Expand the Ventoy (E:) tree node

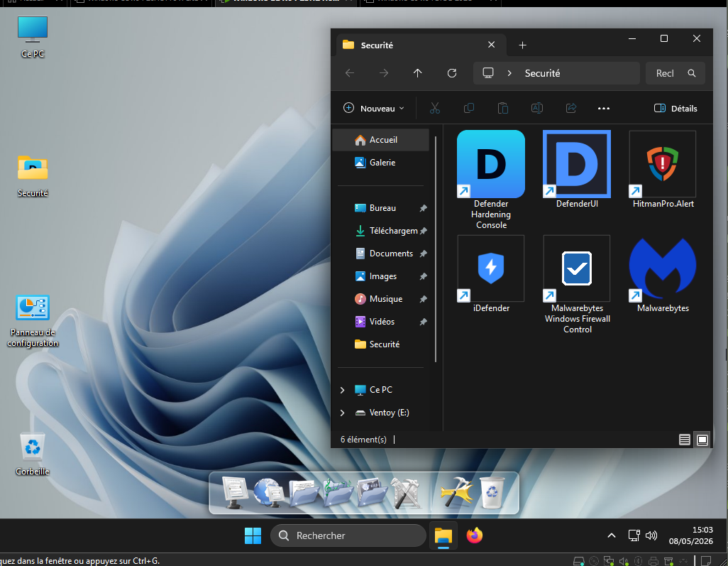[342, 413]
